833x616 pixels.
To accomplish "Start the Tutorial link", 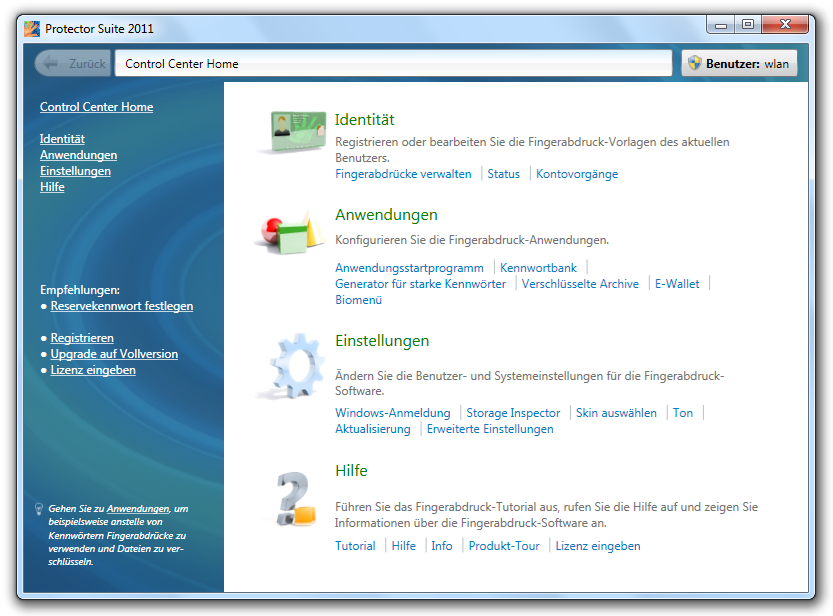I will 355,546.
